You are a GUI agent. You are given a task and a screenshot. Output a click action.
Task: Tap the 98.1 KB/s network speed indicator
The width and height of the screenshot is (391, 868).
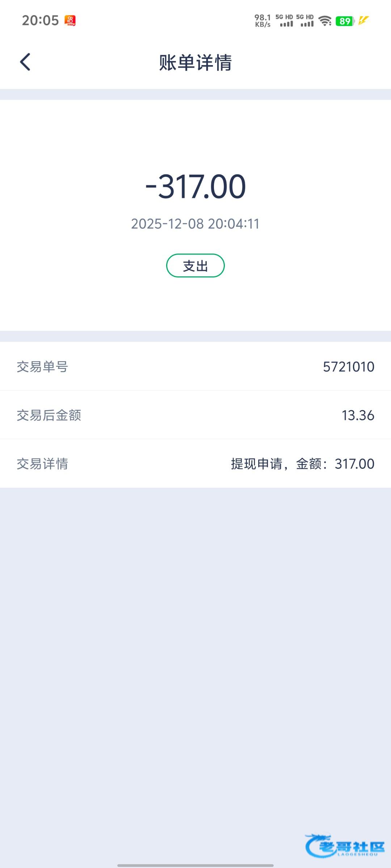[x=262, y=21]
